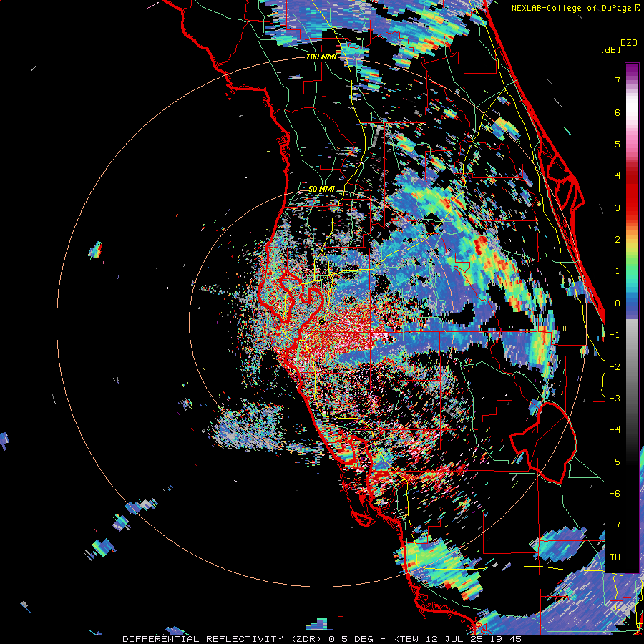The width and height of the screenshot is (644, 644).
Task: Click the [dB] unit label
Action: coord(610,49)
